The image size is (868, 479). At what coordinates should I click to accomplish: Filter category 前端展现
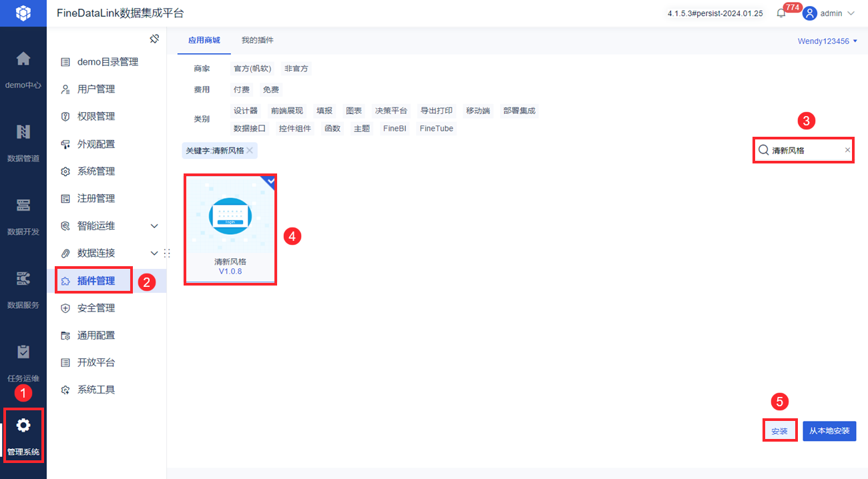[287, 111]
